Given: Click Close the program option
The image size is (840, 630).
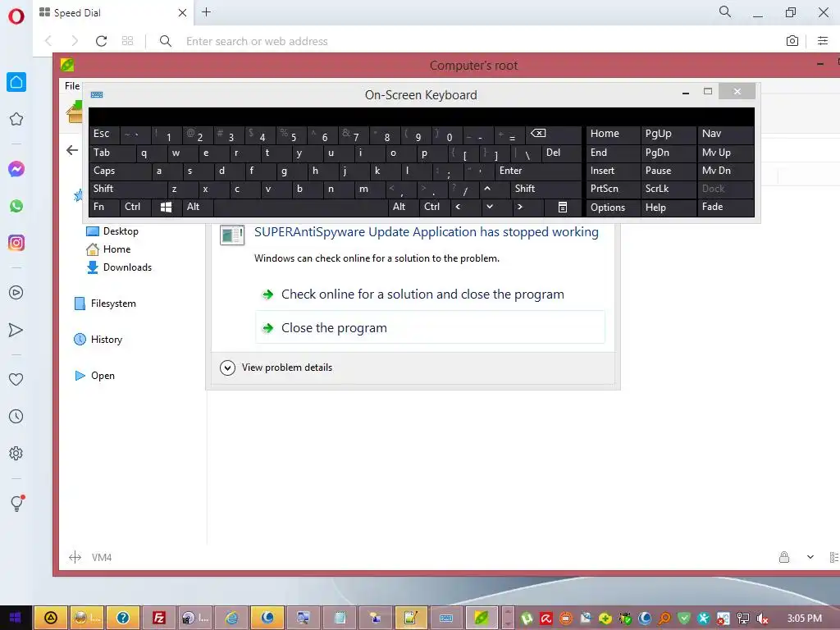Looking at the screenshot, I should pos(430,327).
